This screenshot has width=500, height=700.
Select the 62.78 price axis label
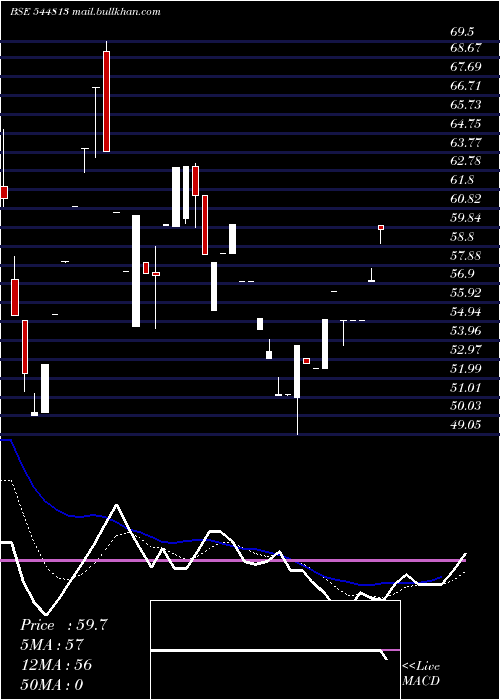pos(466,161)
